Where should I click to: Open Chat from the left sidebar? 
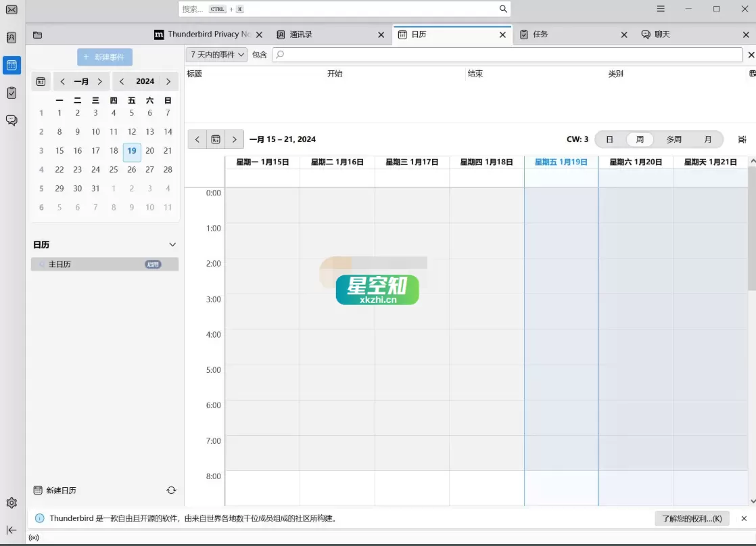11,120
